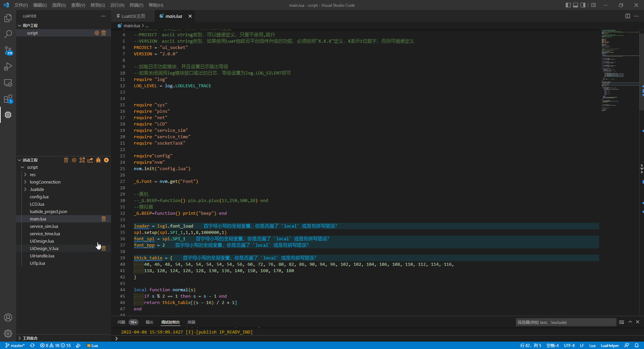Open the Run and Debug view

pos(8,66)
